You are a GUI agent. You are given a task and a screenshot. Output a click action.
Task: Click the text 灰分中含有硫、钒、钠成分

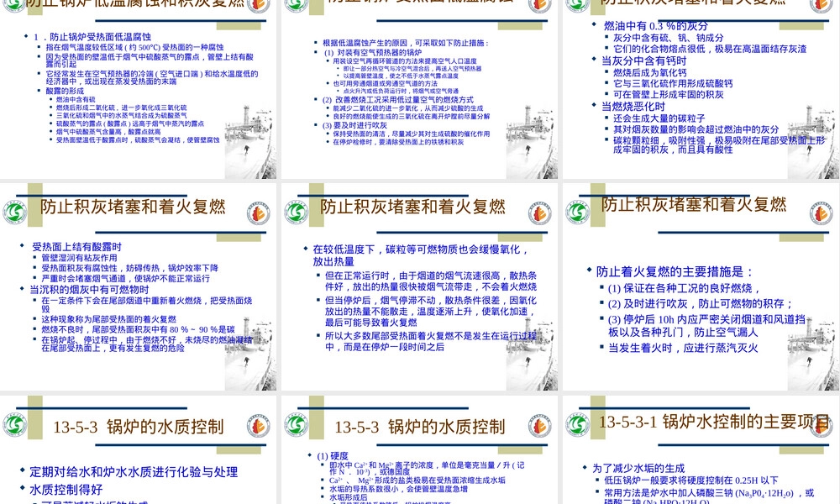click(668, 38)
